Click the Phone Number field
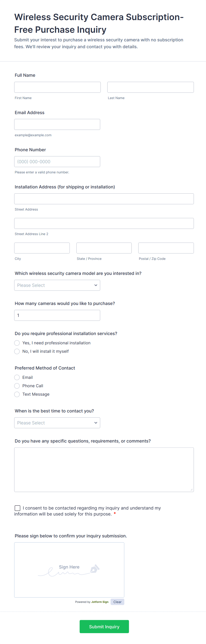The image size is (206, 644). point(57,162)
